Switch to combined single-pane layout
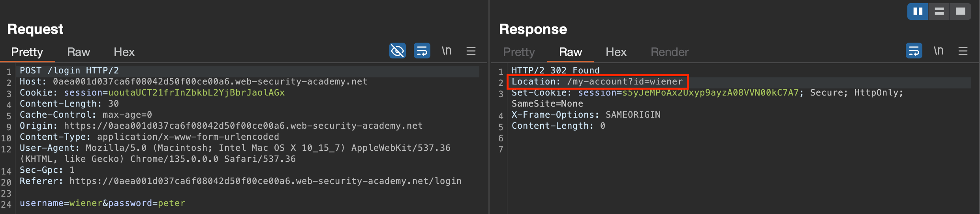Viewport: 980px width, 214px height. 960,11
